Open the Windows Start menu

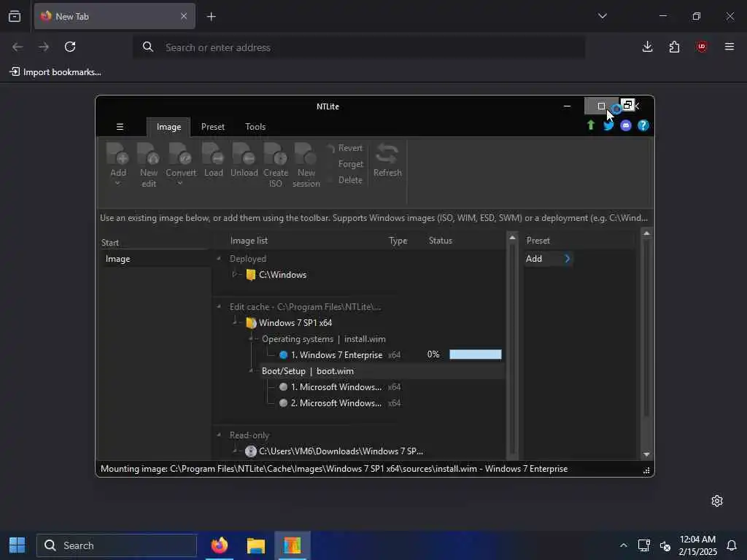[x=18, y=545]
